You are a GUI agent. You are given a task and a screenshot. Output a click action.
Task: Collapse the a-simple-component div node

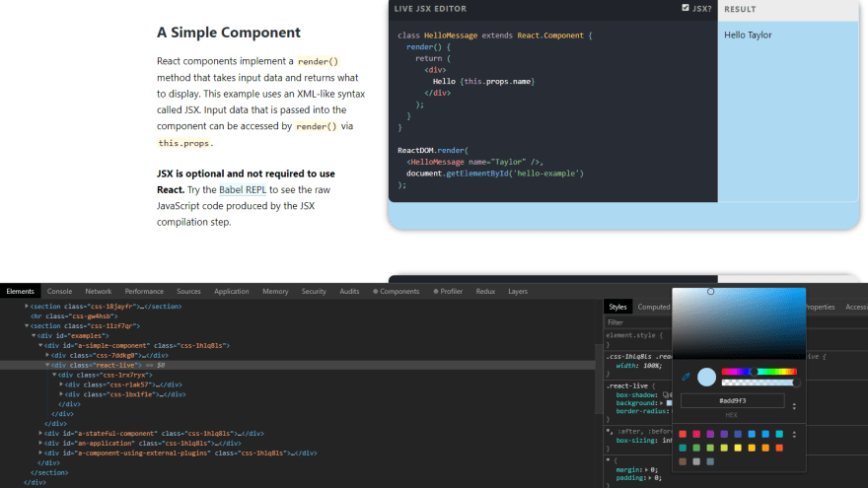coord(40,345)
